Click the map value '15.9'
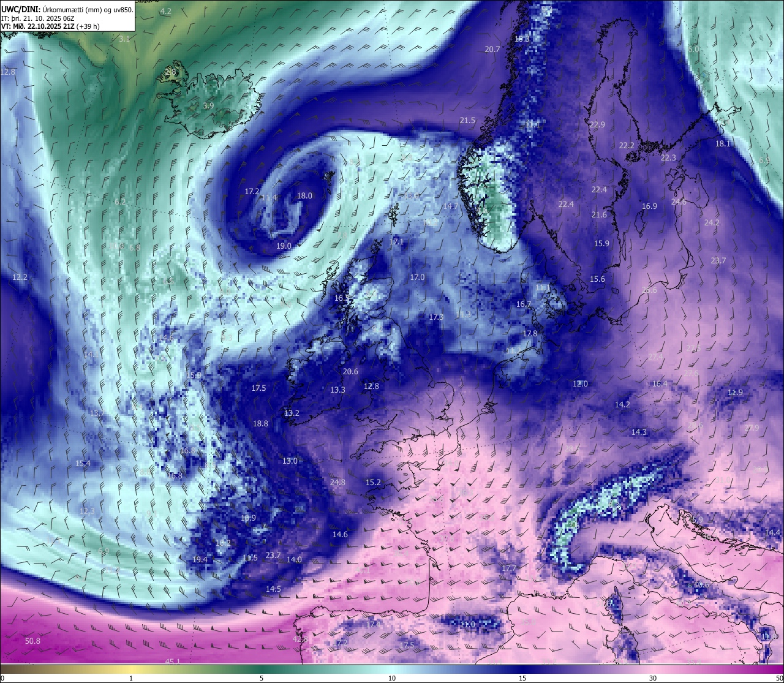Viewport: 784px width, 683px height. [x=601, y=243]
